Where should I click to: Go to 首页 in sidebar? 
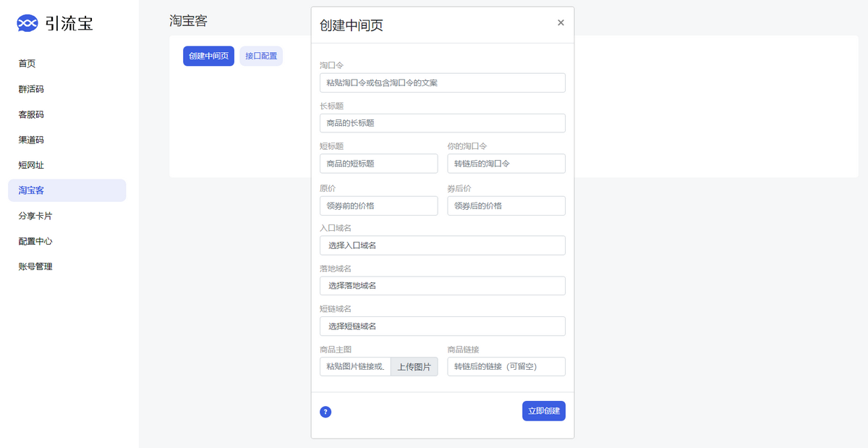click(x=27, y=64)
